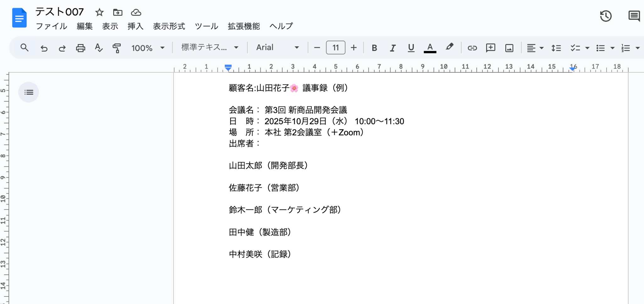Click the insert link icon
The width and height of the screenshot is (644, 304).
coord(472,48)
